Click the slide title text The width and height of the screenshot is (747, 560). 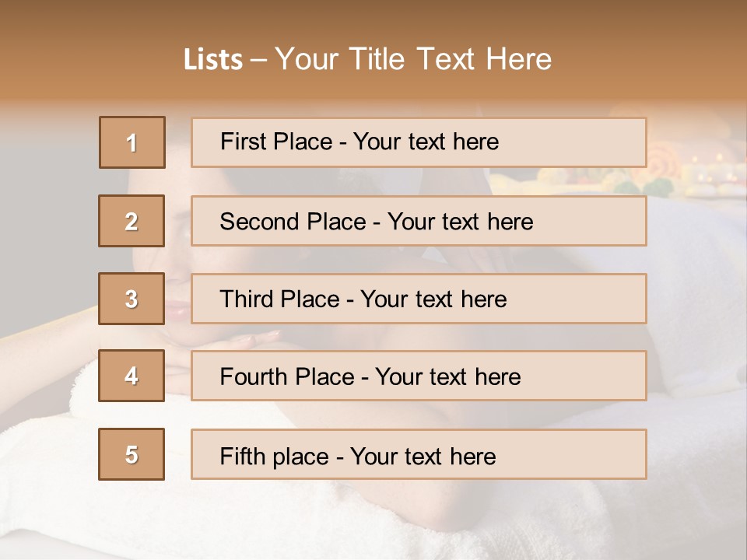(x=367, y=59)
